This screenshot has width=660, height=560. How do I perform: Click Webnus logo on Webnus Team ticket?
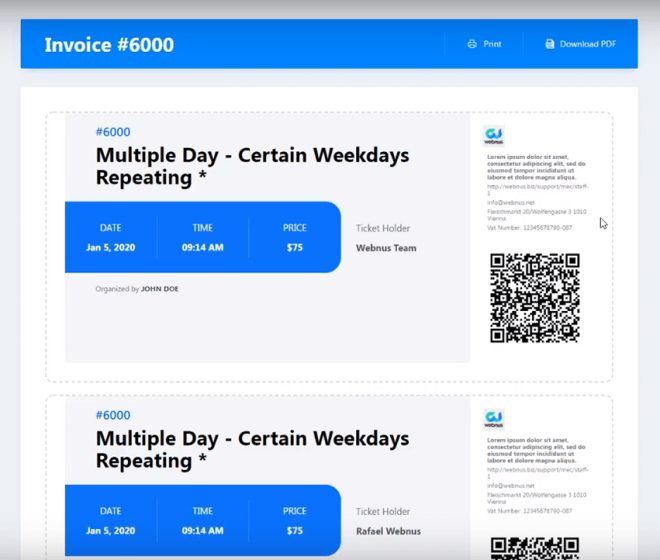[493, 136]
